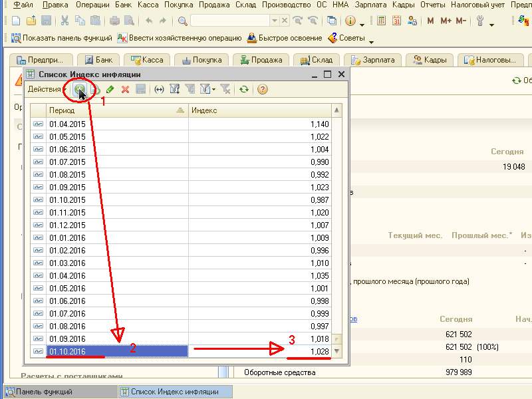Viewport: 532px width, 399px height.
Task: Click the Undo arrow icon
Action: pos(148,21)
